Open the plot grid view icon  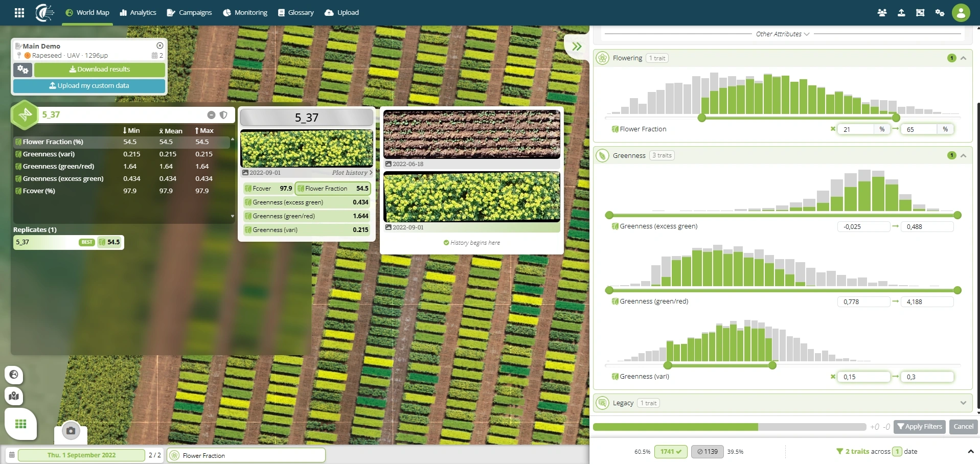[21, 424]
